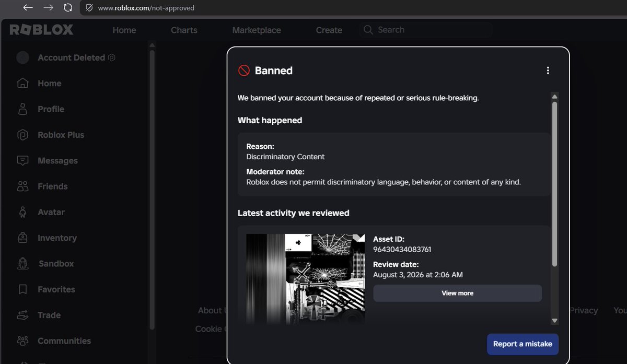Click the Trade arrows icon
The image size is (627, 364).
22,315
